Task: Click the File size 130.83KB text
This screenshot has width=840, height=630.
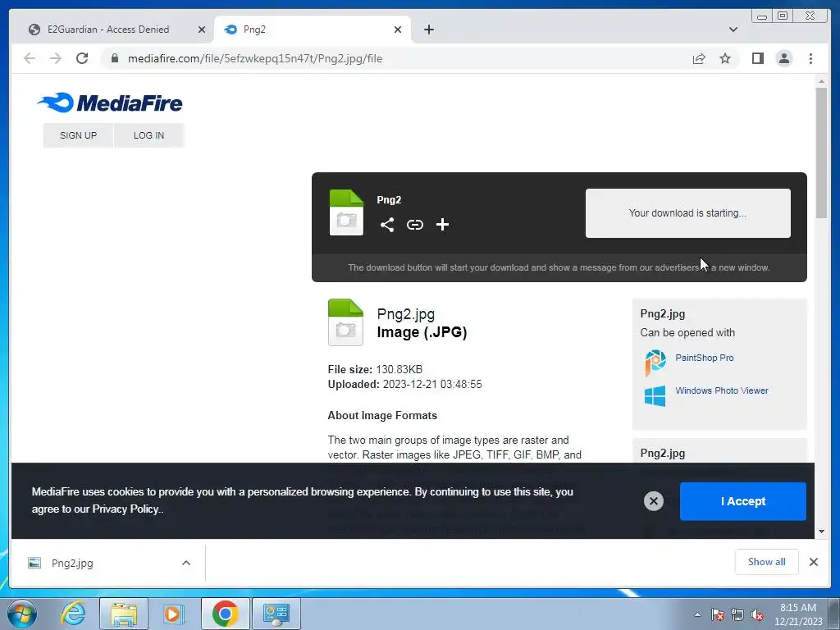Action: pos(375,369)
